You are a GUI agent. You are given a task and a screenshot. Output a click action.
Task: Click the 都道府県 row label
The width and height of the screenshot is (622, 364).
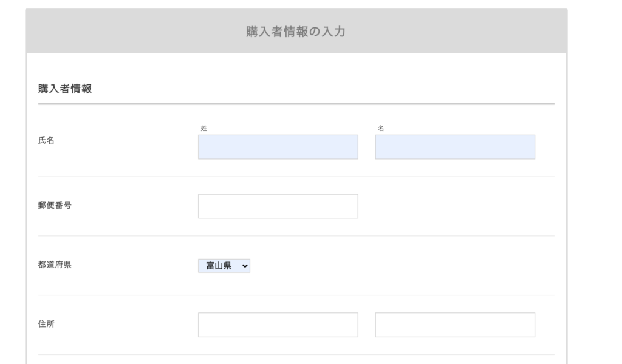coord(55,265)
